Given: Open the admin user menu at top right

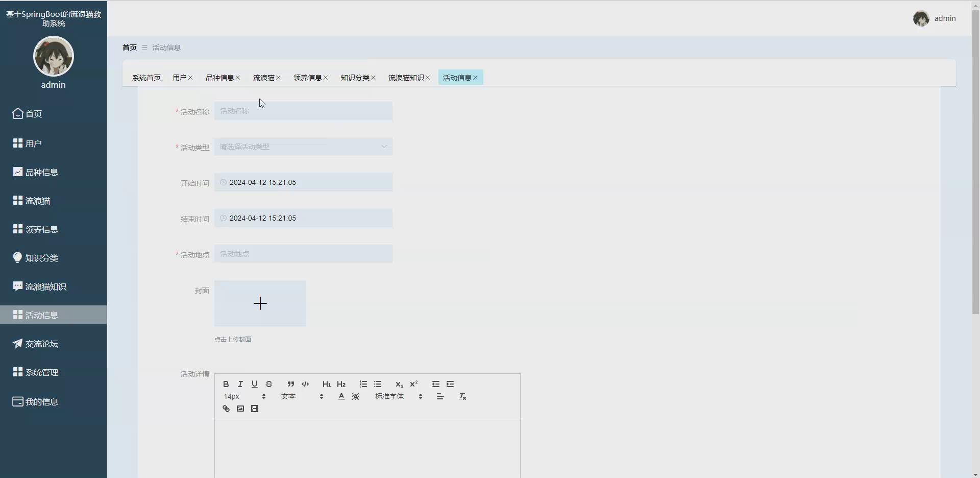Looking at the screenshot, I should coord(935,18).
